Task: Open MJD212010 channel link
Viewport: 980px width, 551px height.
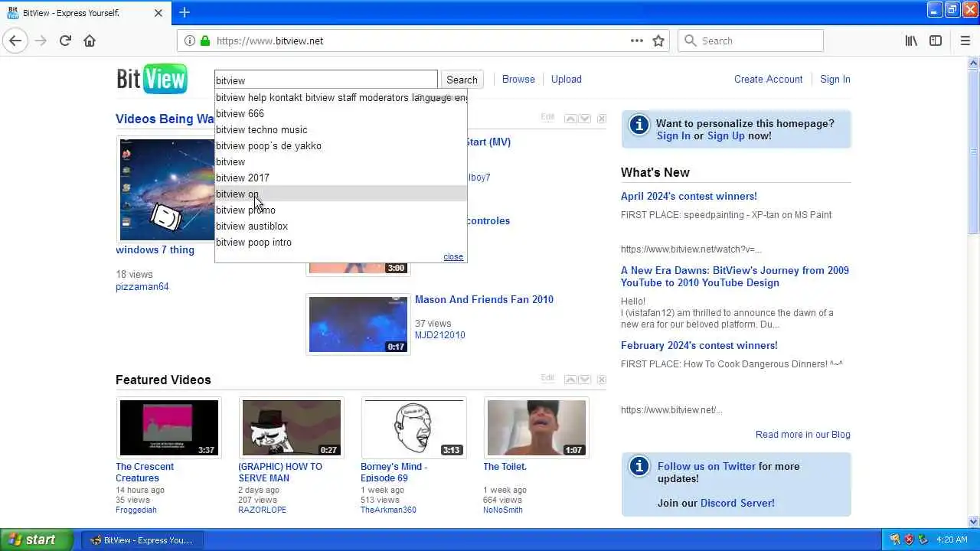Action: (x=439, y=334)
